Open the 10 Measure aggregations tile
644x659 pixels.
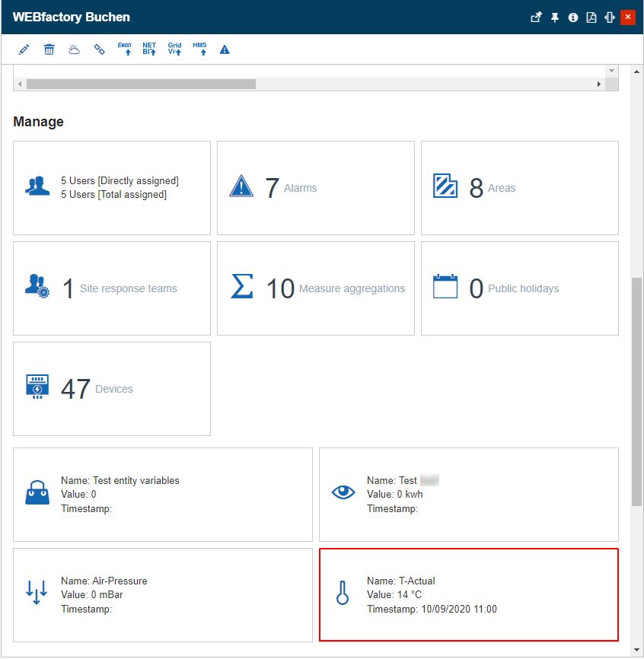pyautogui.click(x=315, y=288)
